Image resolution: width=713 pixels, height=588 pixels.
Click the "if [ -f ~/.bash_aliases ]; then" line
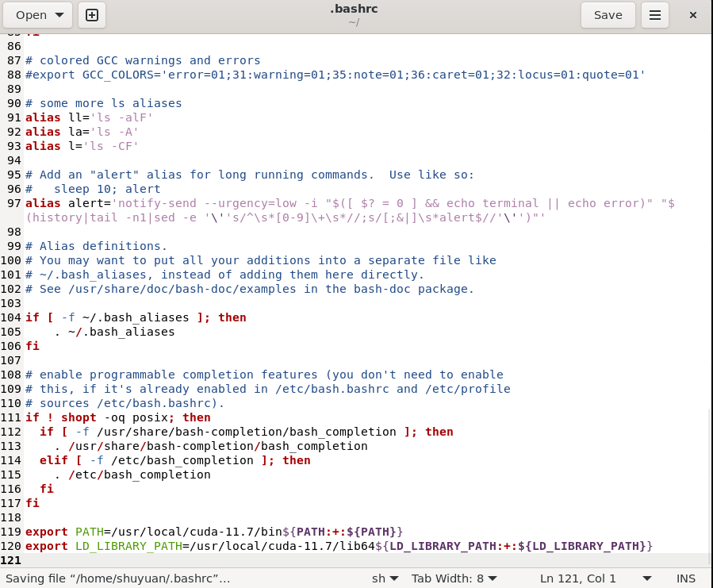[136, 317]
